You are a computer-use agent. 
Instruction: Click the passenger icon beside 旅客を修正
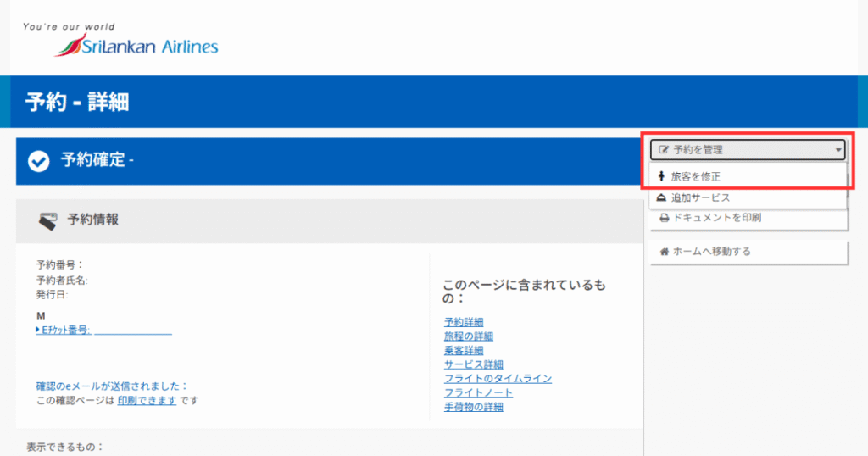click(x=661, y=176)
